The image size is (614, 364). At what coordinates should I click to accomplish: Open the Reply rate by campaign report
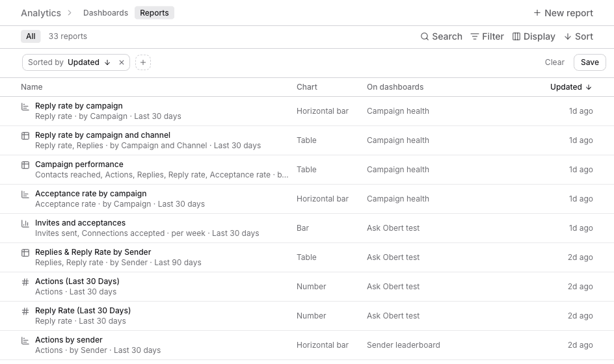pyautogui.click(x=307, y=111)
